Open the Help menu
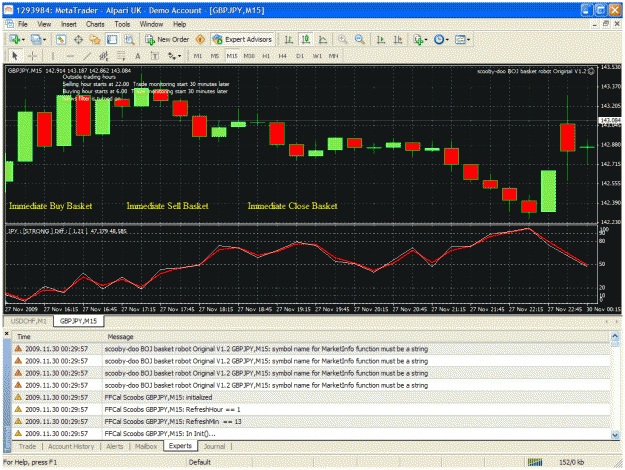 [x=179, y=24]
